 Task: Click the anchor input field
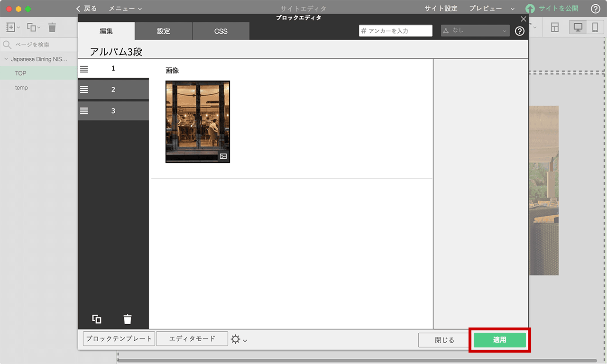[395, 31]
